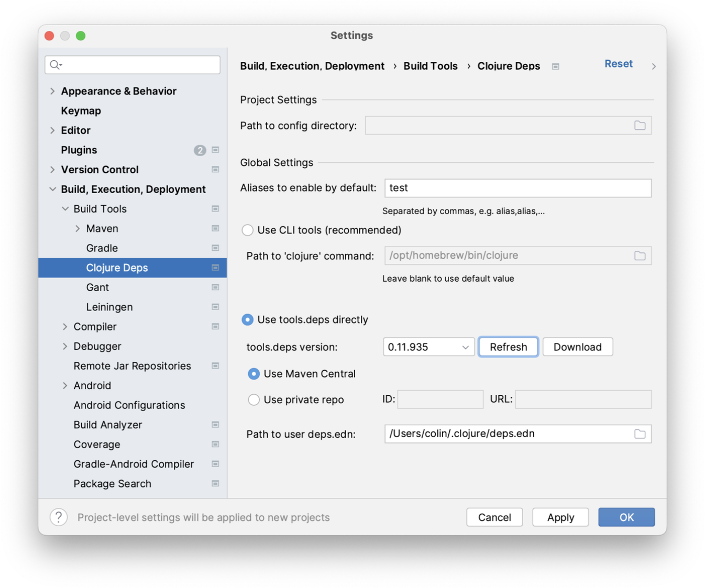Click inside the Aliases to enable field

pyautogui.click(x=517, y=187)
